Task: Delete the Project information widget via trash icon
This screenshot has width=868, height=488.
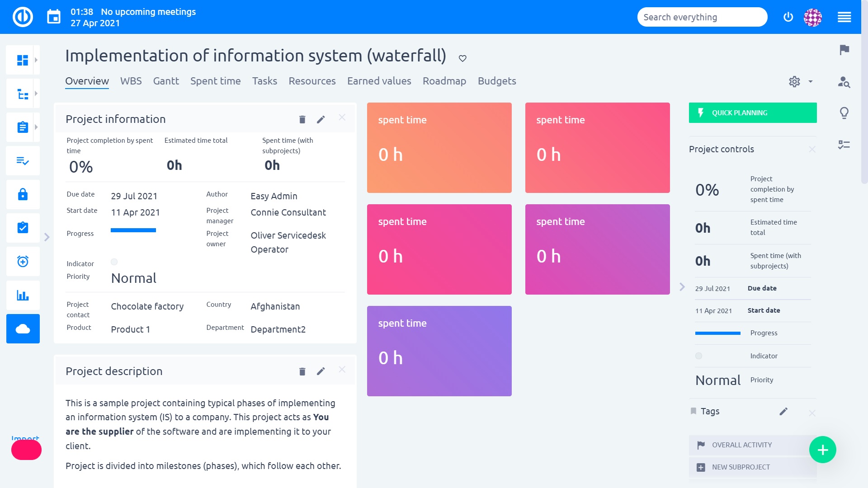Action: coord(302,119)
